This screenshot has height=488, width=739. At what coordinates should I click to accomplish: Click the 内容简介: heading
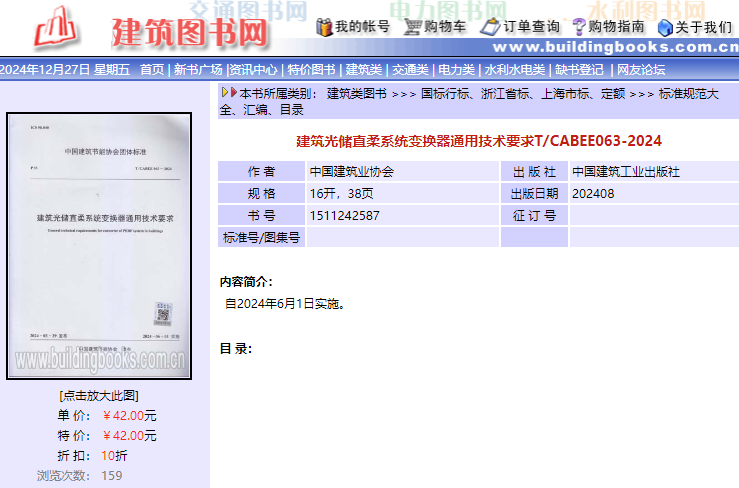(246, 282)
